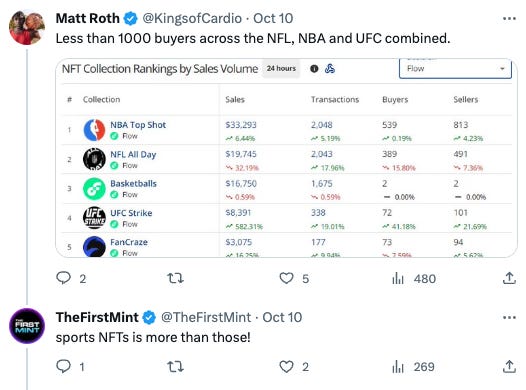This screenshot has width=526, height=390.
Task: Like Matt Roth's tweet
Action: coord(286,278)
